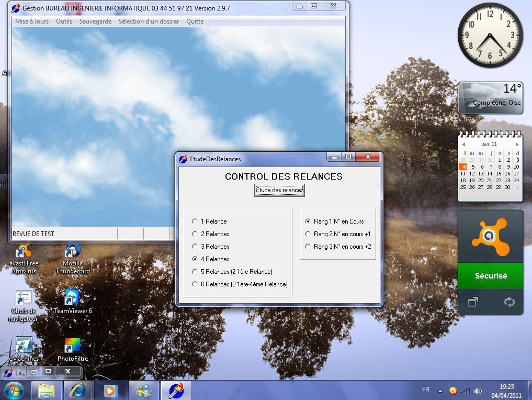Open Windows Explorer folder in taskbar
This screenshot has width=532, height=400.
click(x=46, y=391)
